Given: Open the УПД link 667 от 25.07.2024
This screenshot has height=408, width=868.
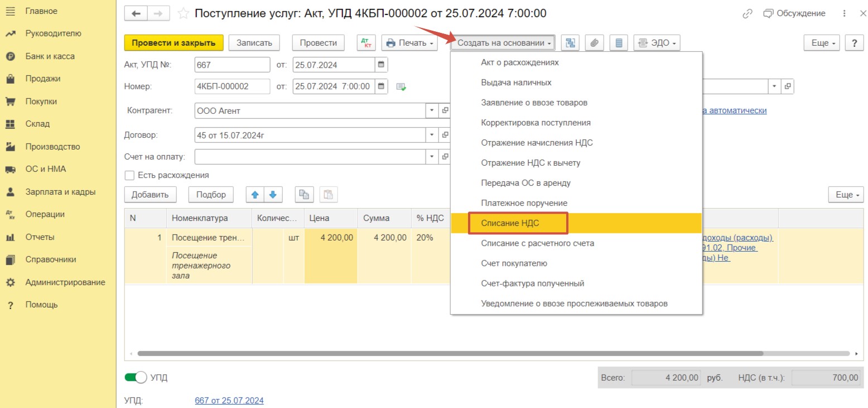Looking at the screenshot, I should 229,401.
